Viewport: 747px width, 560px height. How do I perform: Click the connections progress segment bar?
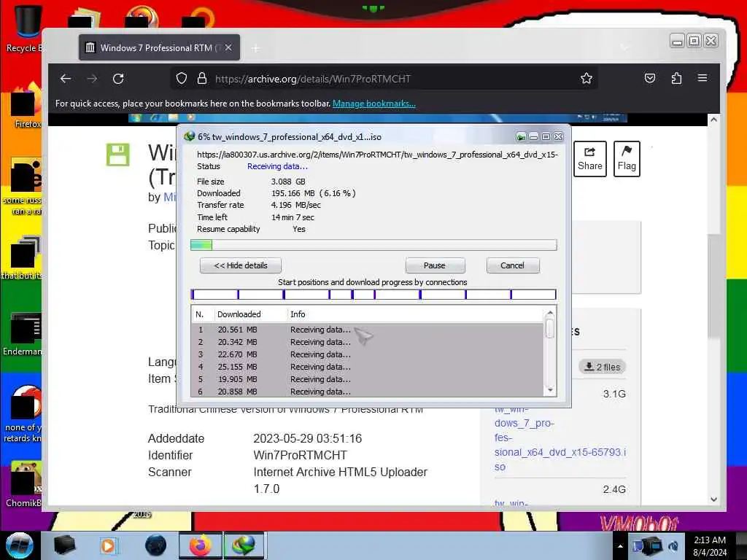[373, 295]
